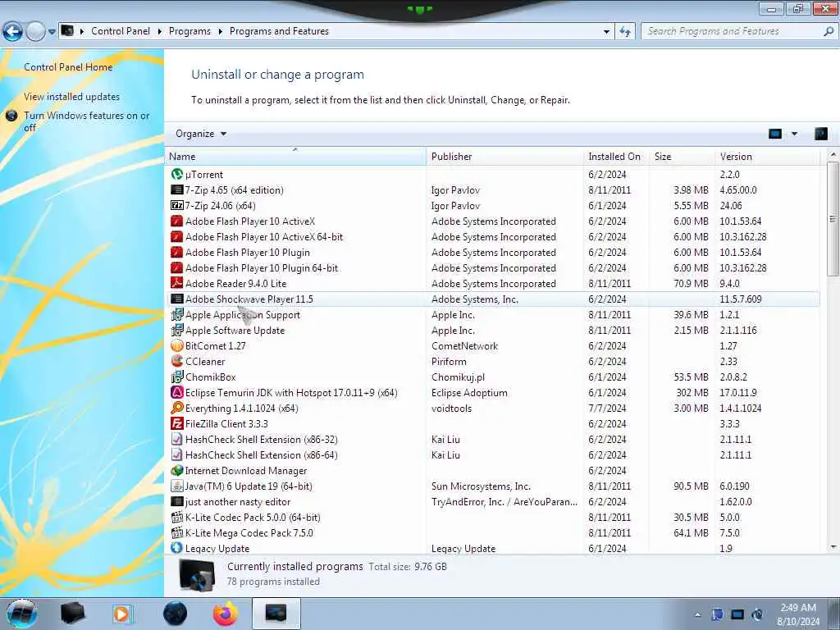Refresh the Programs and Features view
Screen dimensions: 840x630
(x=624, y=32)
